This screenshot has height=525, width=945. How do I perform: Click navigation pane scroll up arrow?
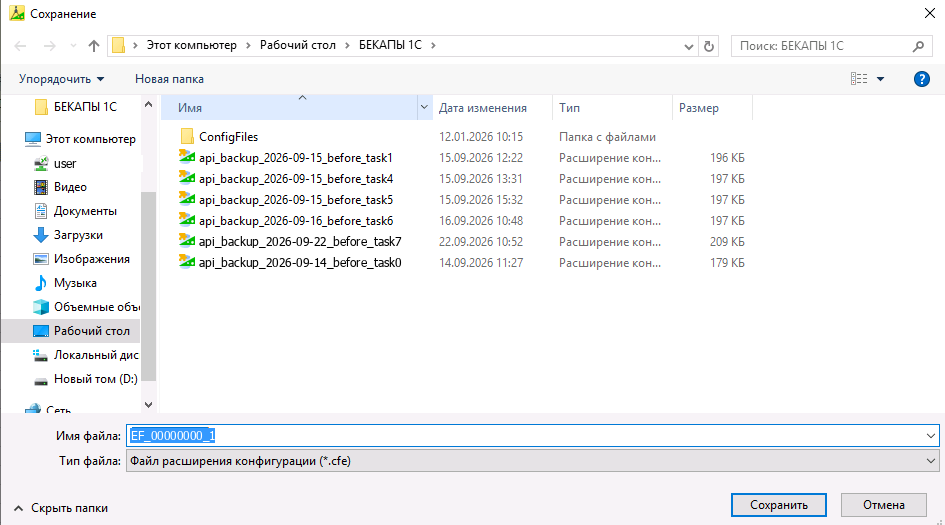[x=149, y=104]
